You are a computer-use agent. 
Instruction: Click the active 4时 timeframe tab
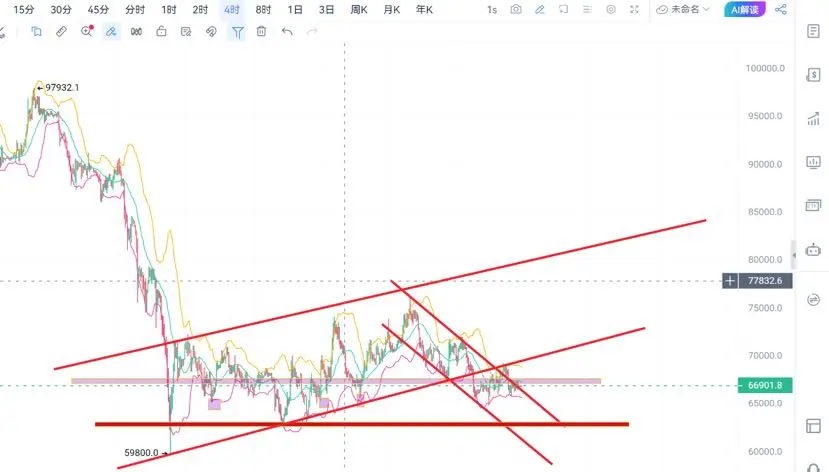pos(232,10)
